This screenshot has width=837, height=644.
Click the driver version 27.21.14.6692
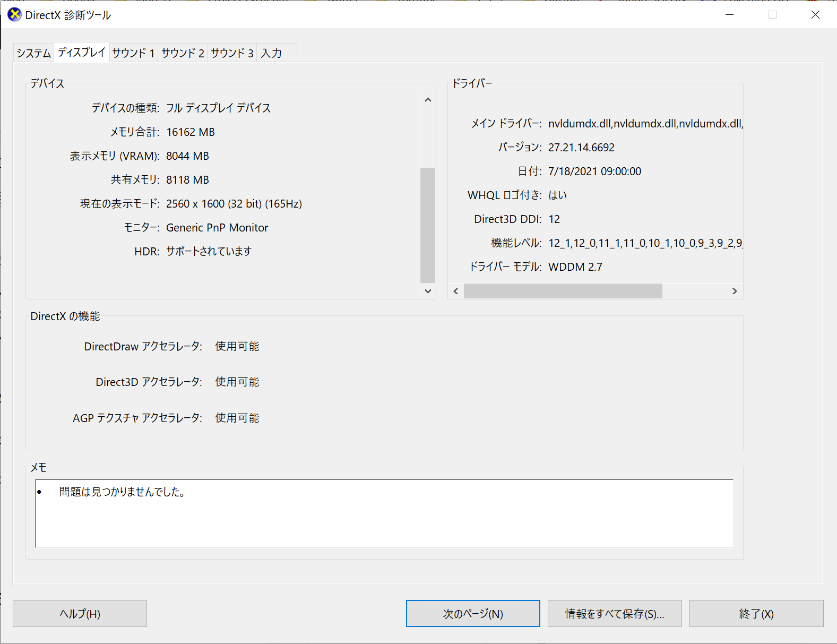click(581, 148)
